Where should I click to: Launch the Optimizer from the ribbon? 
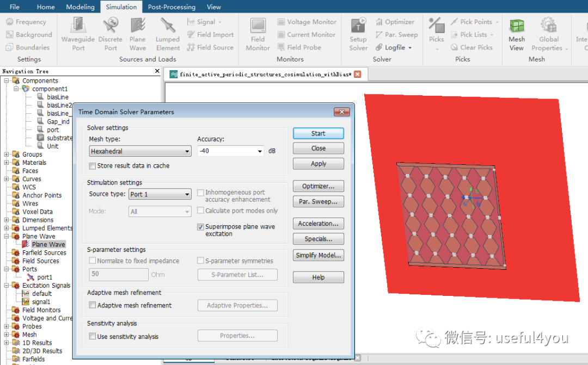click(395, 22)
